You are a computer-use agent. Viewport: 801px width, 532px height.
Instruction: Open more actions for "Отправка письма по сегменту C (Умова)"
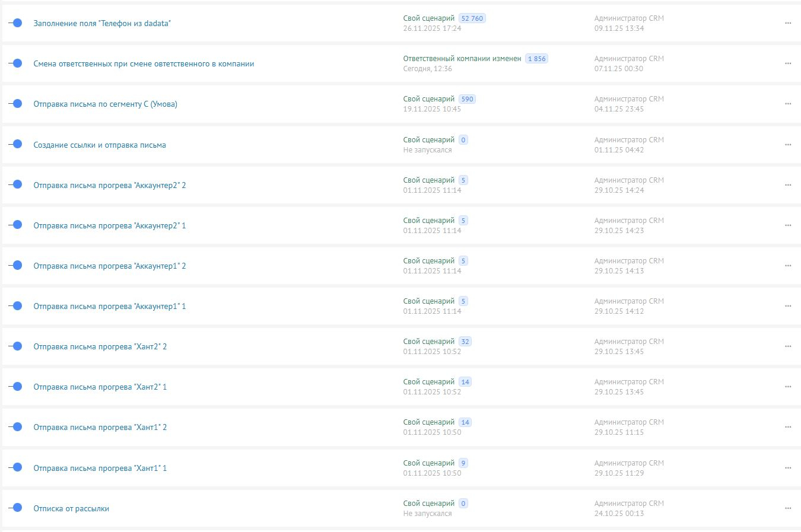pyautogui.click(x=788, y=104)
